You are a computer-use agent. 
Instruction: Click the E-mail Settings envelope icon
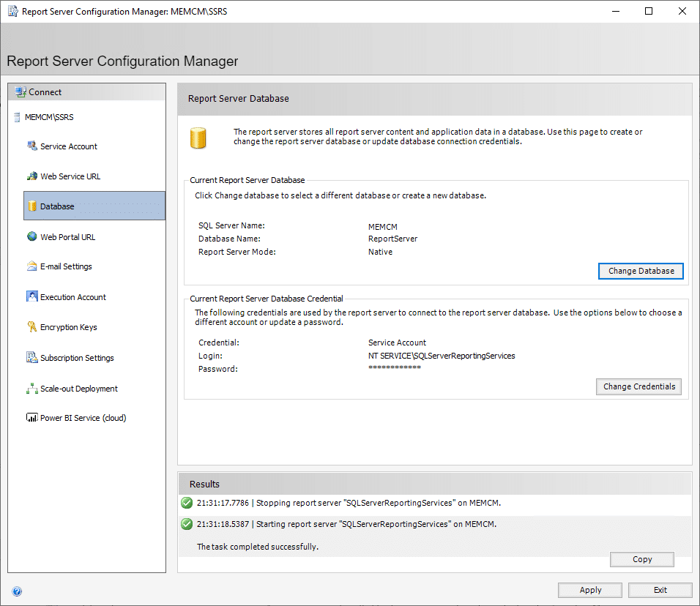31,266
